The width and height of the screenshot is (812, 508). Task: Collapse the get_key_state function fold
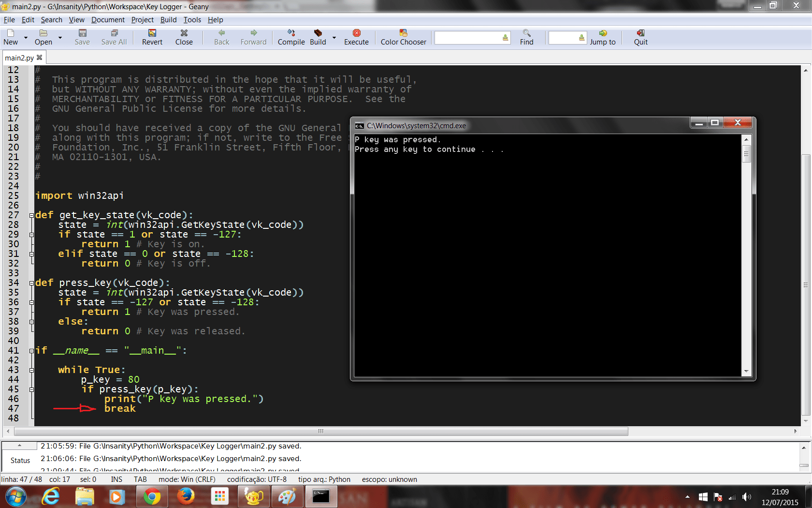[x=31, y=215]
